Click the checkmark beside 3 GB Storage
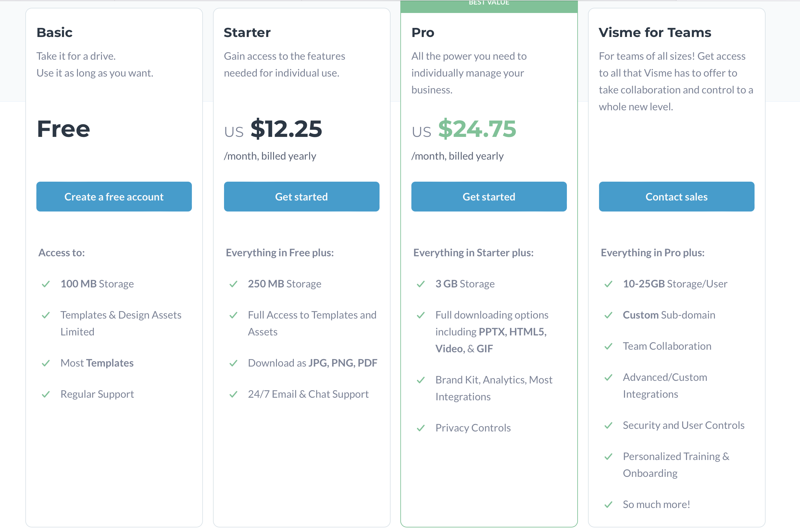 coord(421,284)
